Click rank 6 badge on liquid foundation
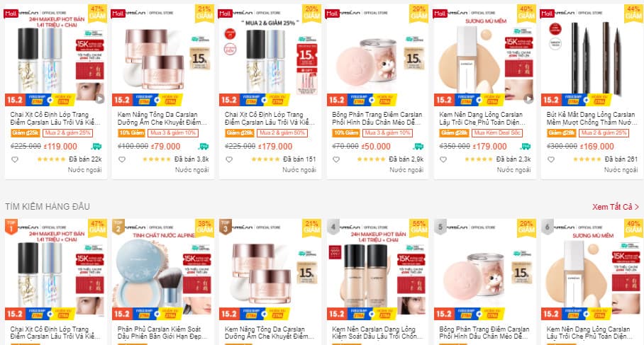 point(547,227)
